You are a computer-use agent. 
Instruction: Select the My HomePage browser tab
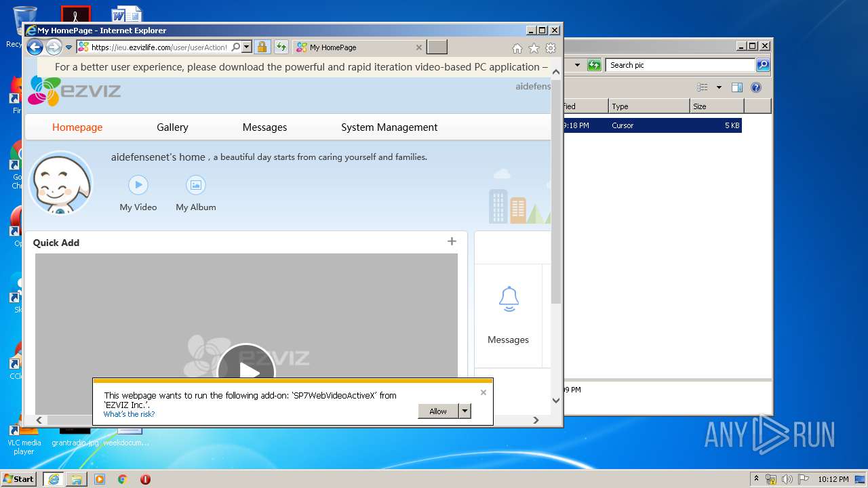[x=359, y=47]
